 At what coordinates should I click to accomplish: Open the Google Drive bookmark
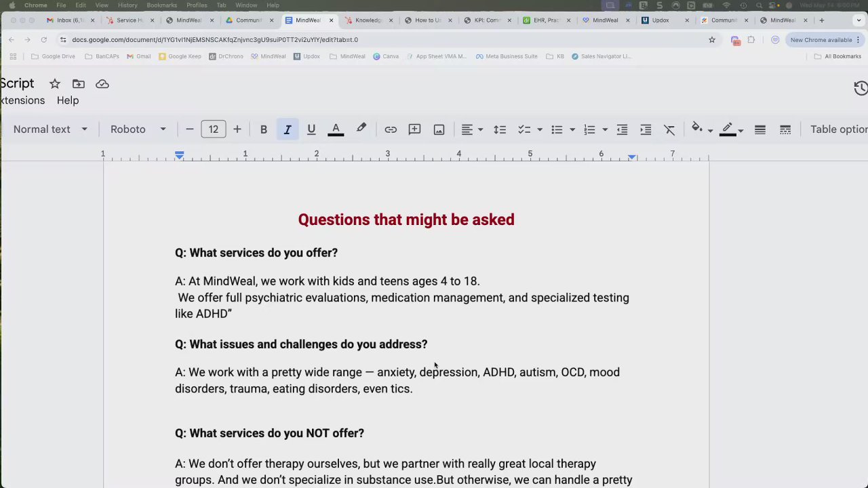(x=53, y=56)
